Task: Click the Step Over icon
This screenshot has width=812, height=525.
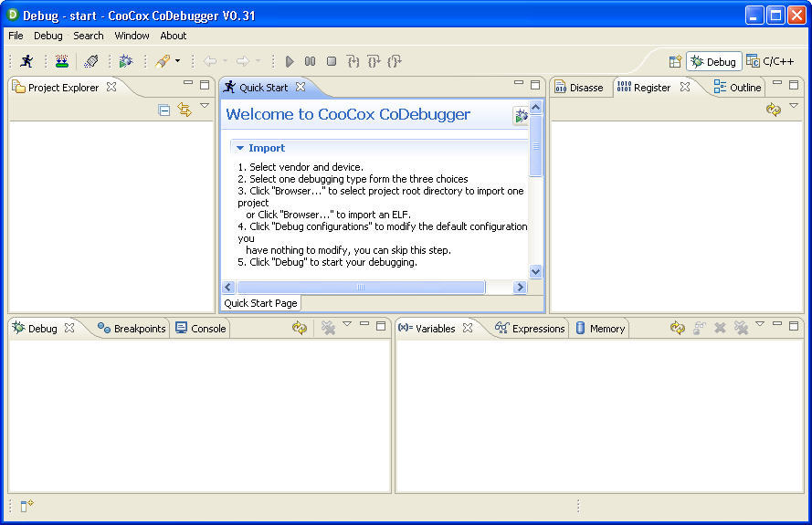Action: [374, 61]
